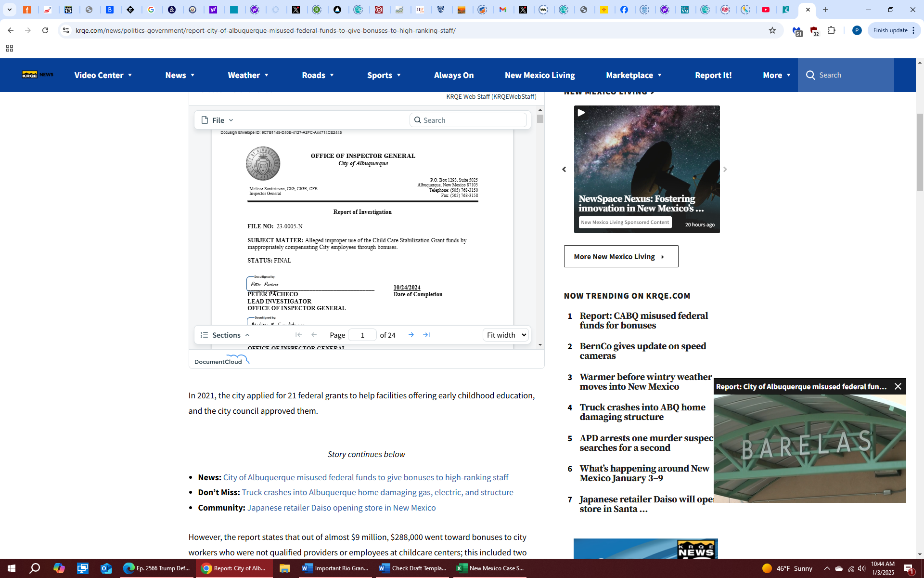Image resolution: width=924 pixels, height=578 pixels.
Task: Bookmark this page with star icon
Action: pos(772,30)
